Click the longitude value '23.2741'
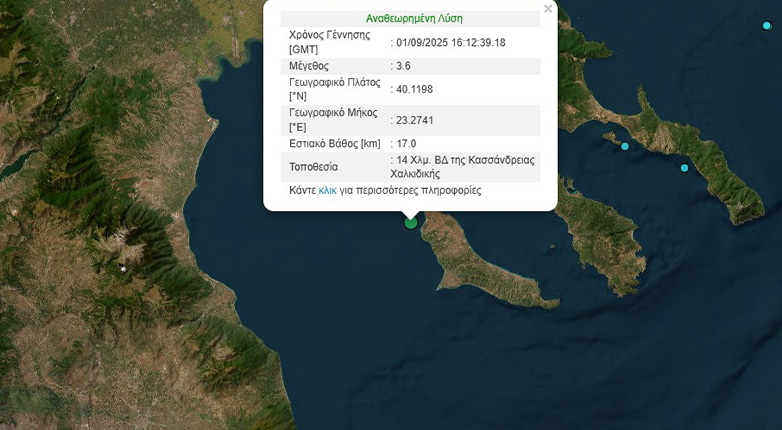The width and height of the screenshot is (782, 430). (414, 120)
